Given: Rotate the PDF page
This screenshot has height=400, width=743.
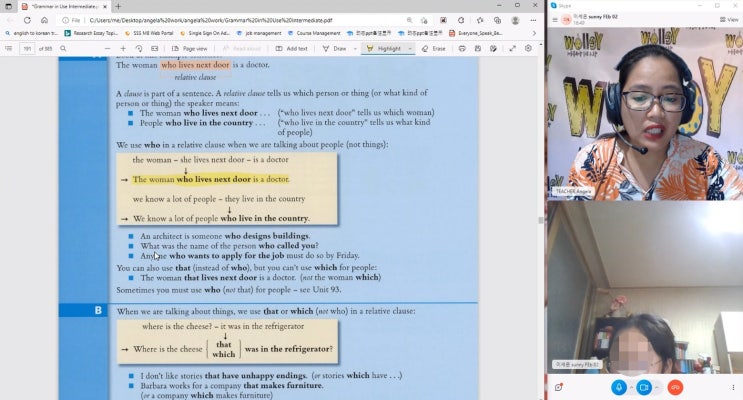Looking at the screenshot, I should (x=139, y=48).
